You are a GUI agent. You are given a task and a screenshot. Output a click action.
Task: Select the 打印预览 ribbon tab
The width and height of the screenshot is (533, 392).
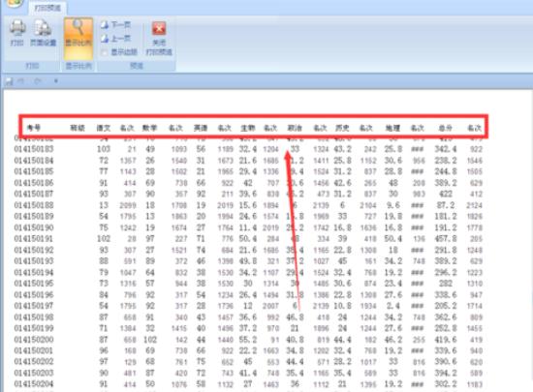coord(47,8)
